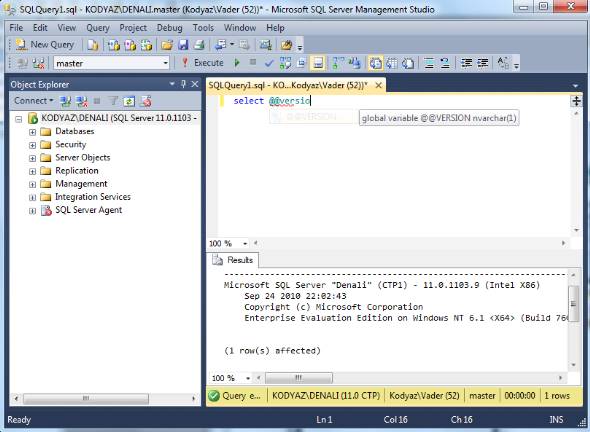Image resolution: width=590 pixels, height=432 pixels.
Task: Uncomment the selected lines
Action: tap(445, 63)
